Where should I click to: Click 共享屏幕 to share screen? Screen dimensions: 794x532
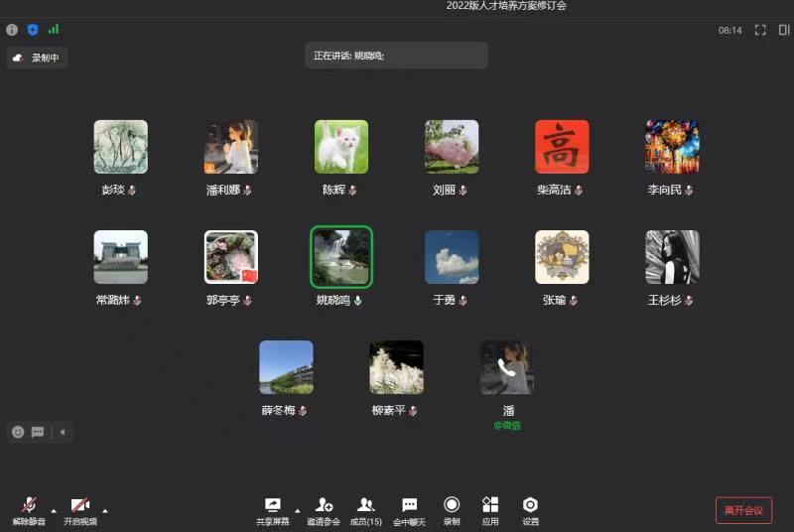(x=273, y=510)
